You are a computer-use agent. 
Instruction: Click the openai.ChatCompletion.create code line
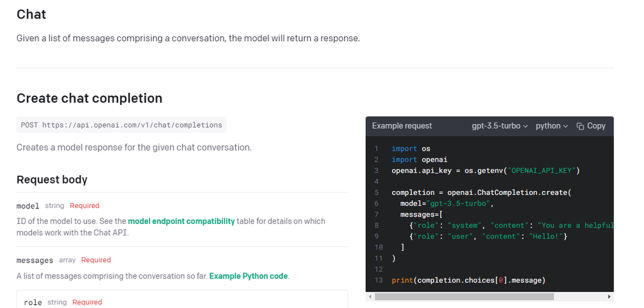(481, 192)
